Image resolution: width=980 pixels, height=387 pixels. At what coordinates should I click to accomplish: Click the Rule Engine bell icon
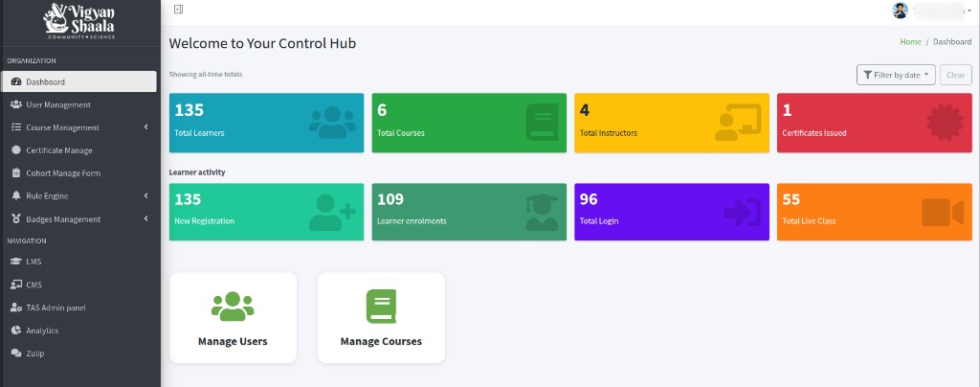(16, 195)
